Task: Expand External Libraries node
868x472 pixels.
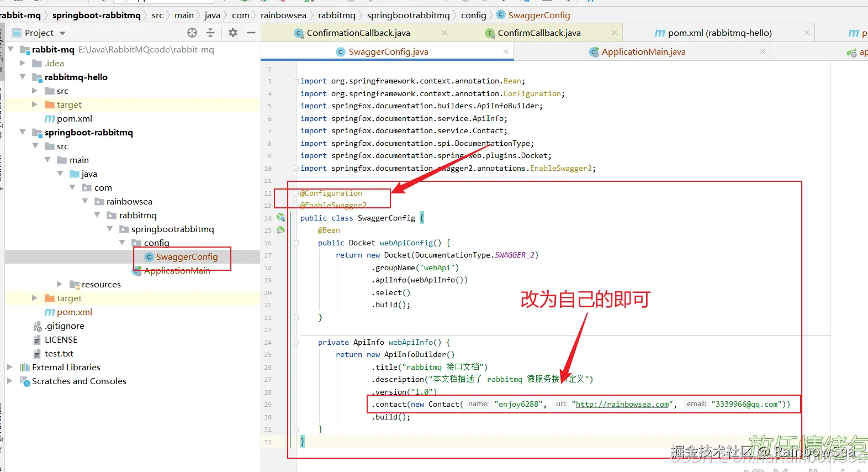Action: (x=10, y=367)
